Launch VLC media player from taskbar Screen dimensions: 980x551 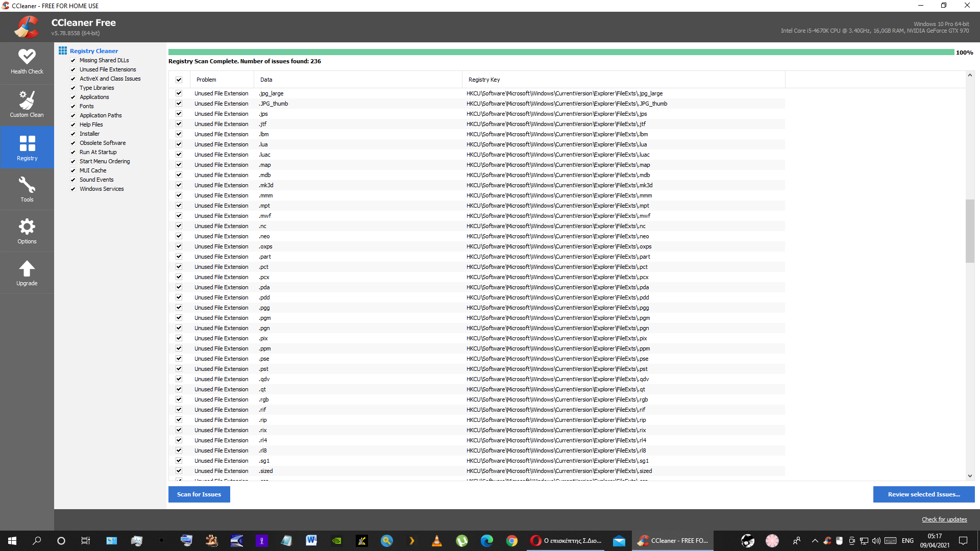pos(437,541)
